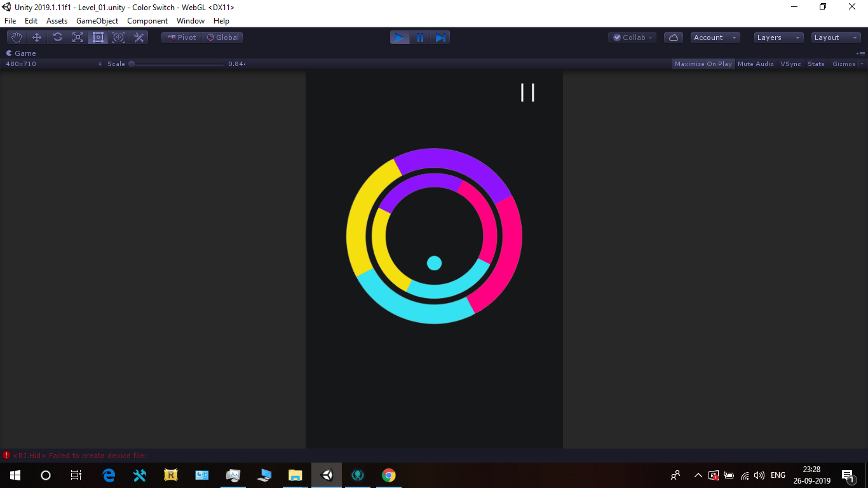The width and height of the screenshot is (868, 488).
Task: Open the Component menu
Action: coord(147,21)
